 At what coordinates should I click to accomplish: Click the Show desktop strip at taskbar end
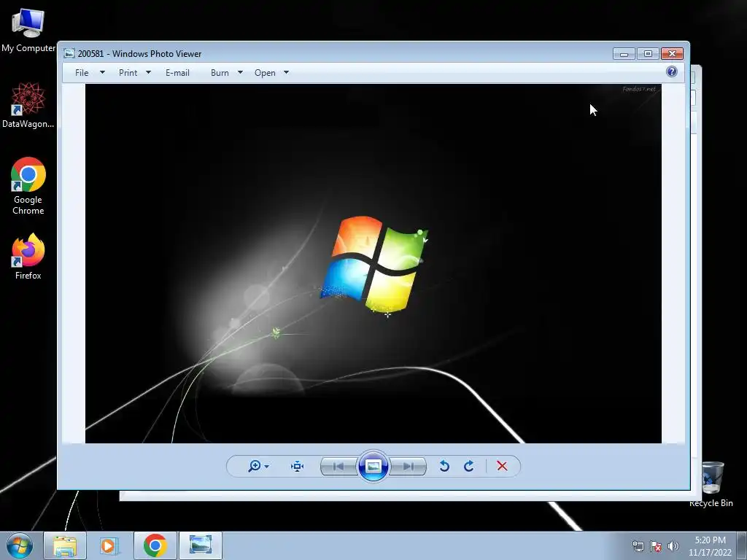click(x=742, y=545)
